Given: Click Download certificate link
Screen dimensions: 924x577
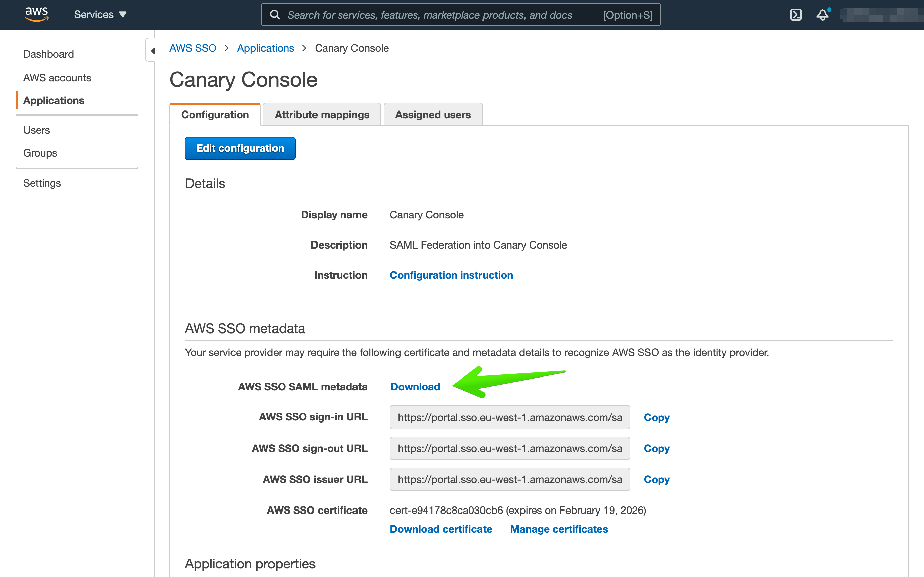Looking at the screenshot, I should pos(441,529).
